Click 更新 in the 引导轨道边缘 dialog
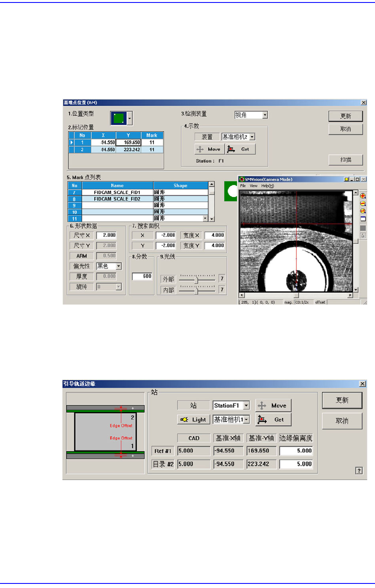The image size is (375, 588). click(x=342, y=400)
